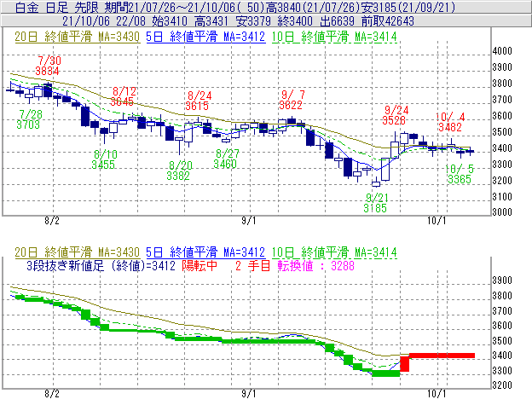532x405 pixels.
Task: Select the 20日 MA=3430 legend in upper chart
Action: tap(78, 37)
